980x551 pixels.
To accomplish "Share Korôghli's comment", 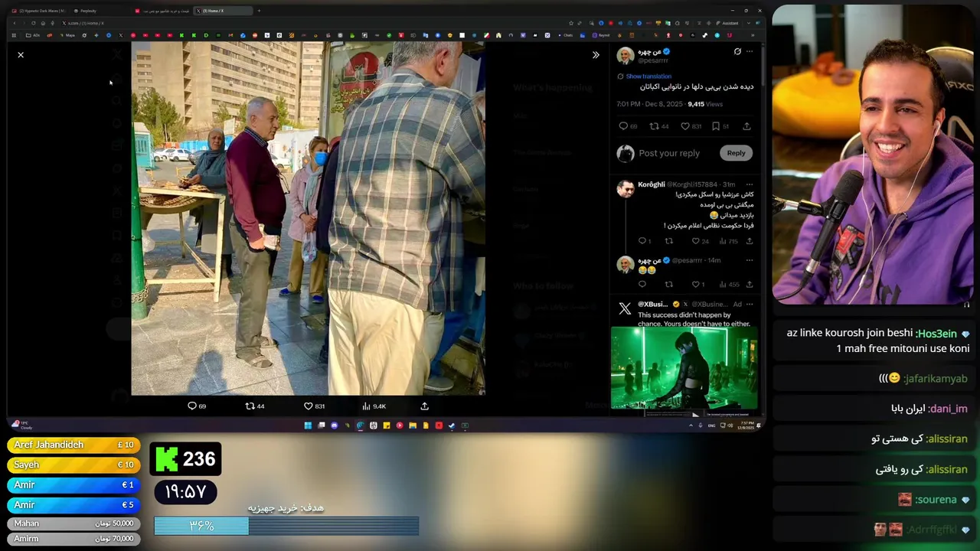I will click(x=750, y=241).
